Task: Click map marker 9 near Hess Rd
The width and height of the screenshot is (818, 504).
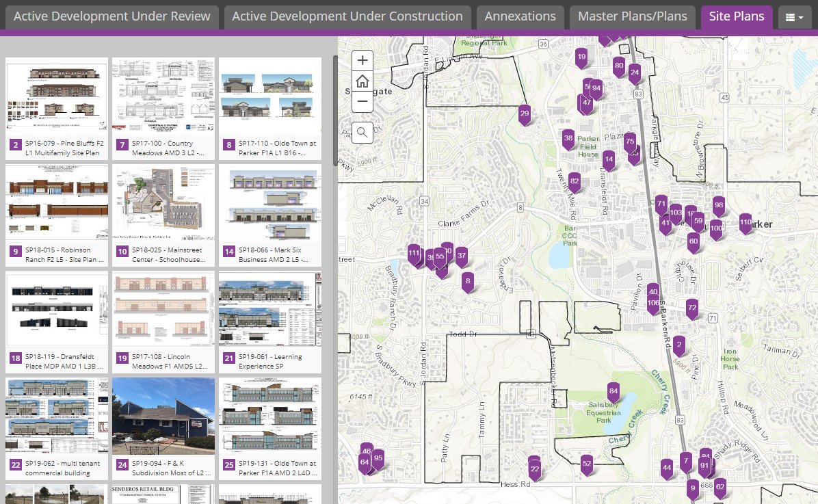Action: click(693, 490)
